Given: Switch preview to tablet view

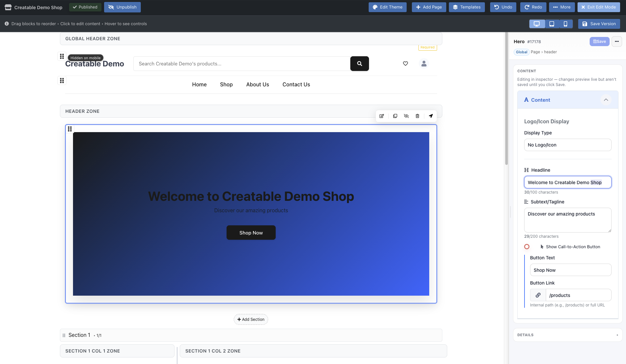Looking at the screenshot, I should pos(551,24).
